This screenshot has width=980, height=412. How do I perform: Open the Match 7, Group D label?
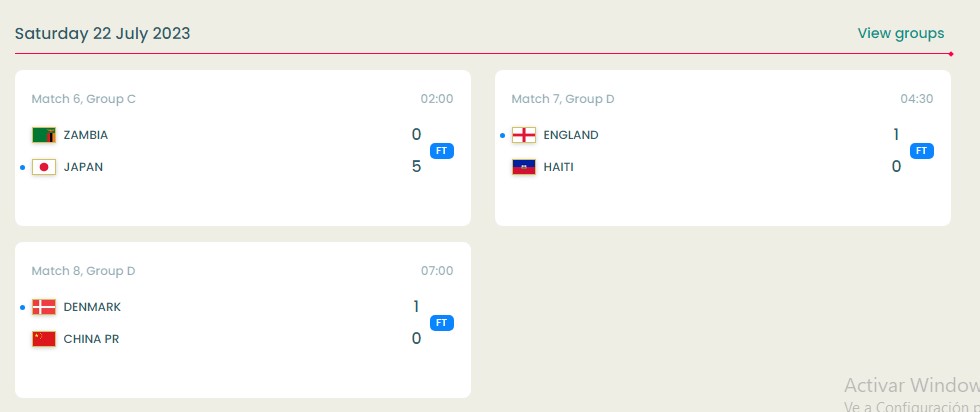(x=563, y=99)
